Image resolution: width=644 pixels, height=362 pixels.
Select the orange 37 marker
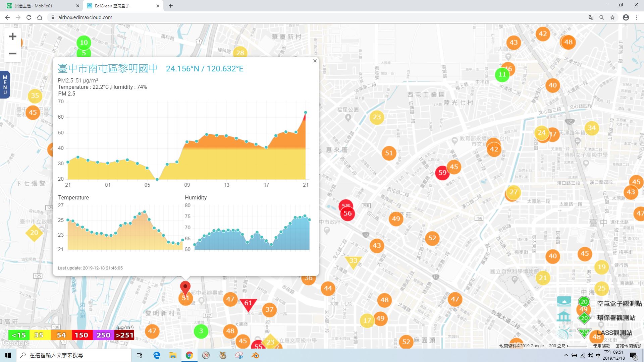coord(269,309)
